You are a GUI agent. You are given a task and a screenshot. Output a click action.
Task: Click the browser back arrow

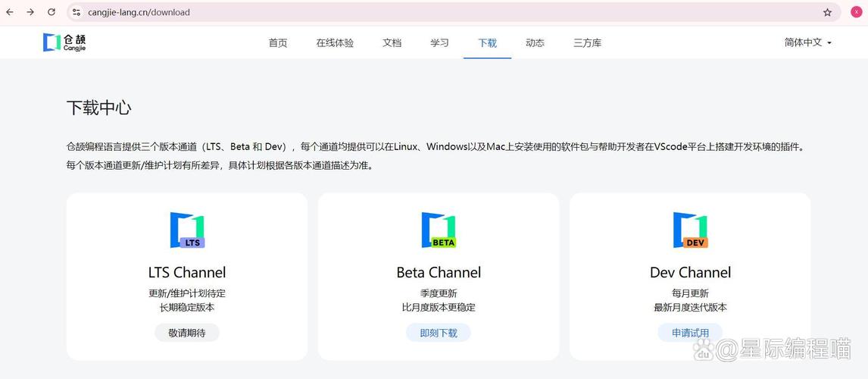click(x=9, y=12)
